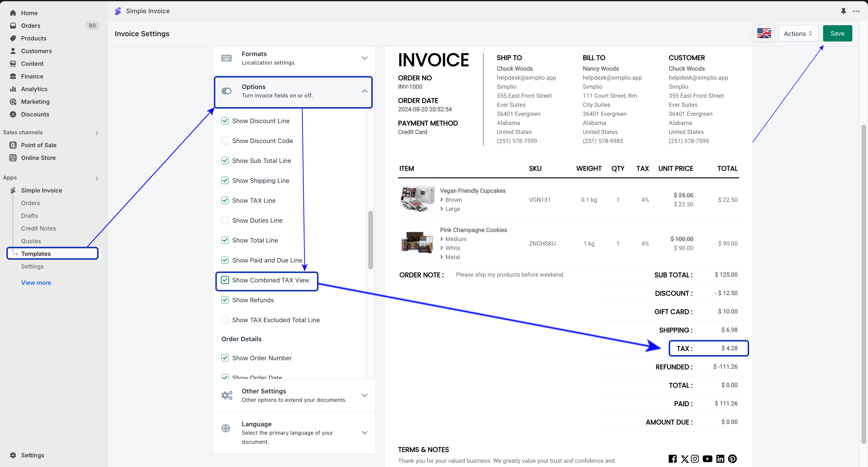
Task: Open Credit Notes under Simple Invoice
Action: pos(38,228)
